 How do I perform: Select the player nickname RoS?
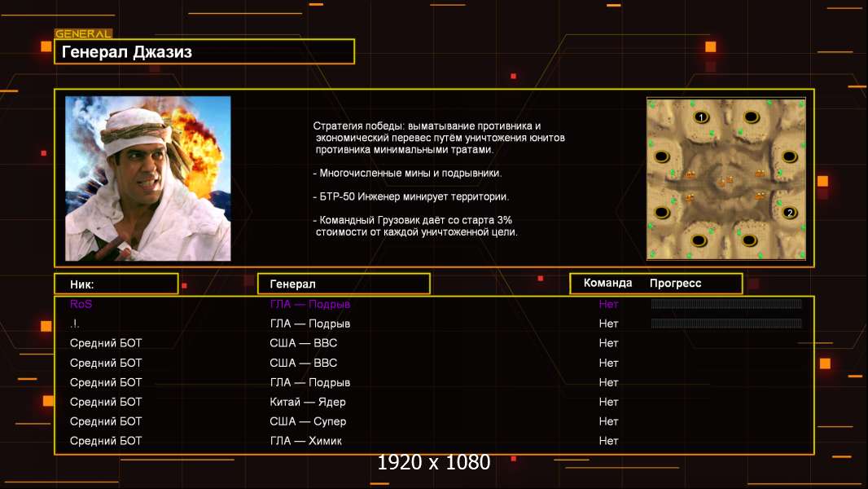click(81, 304)
